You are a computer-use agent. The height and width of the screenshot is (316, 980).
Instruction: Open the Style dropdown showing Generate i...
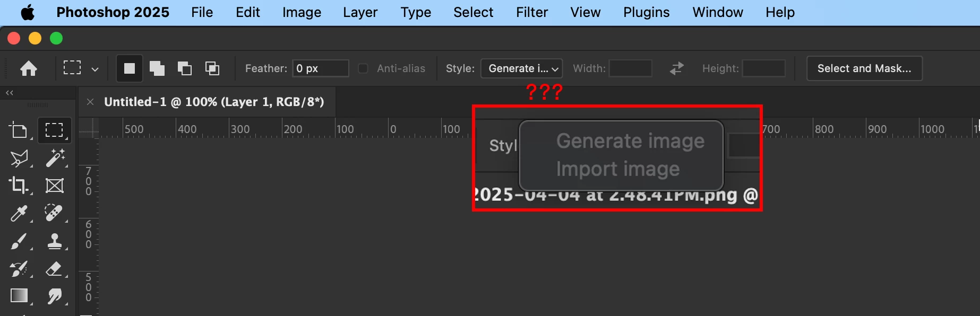point(521,68)
